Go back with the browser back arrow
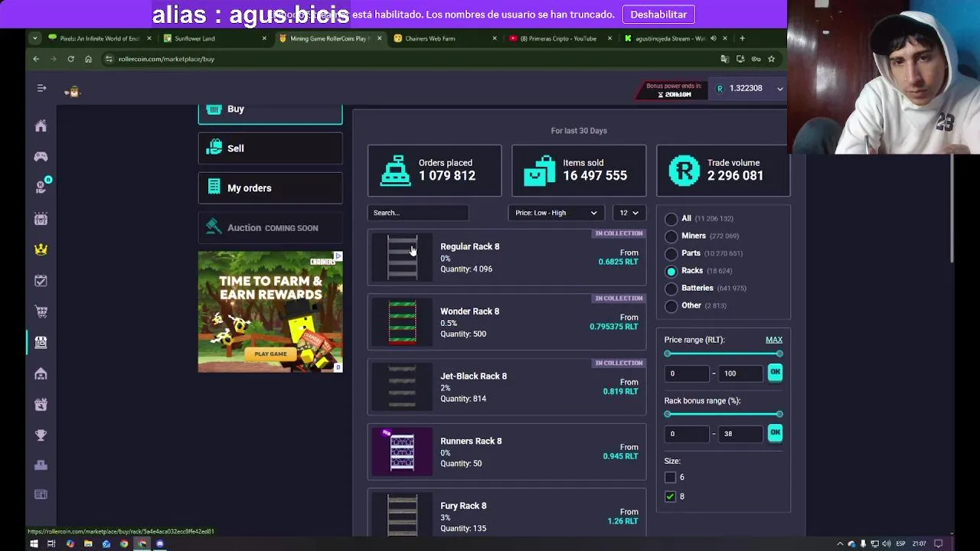The width and height of the screenshot is (980, 551). pos(36,59)
